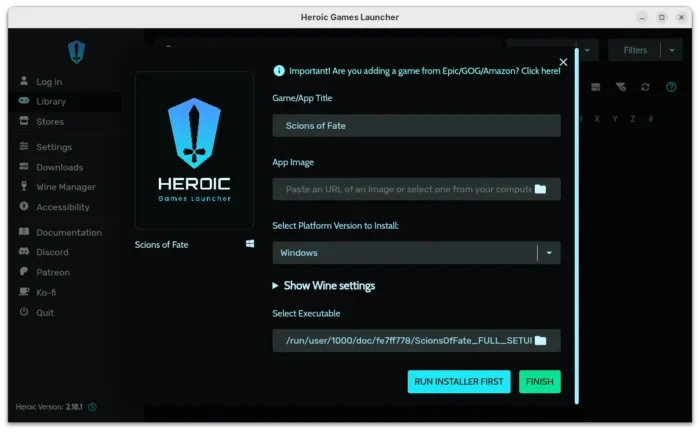Click the Game/App Title text field
Image resolution: width=700 pixels, height=432 pixels.
coord(416,126)
